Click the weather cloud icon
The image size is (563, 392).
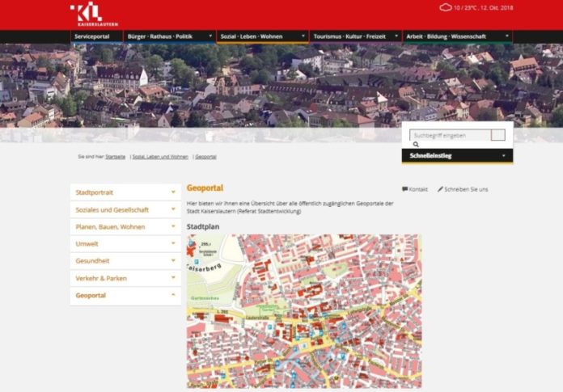[x=445, y=7]
